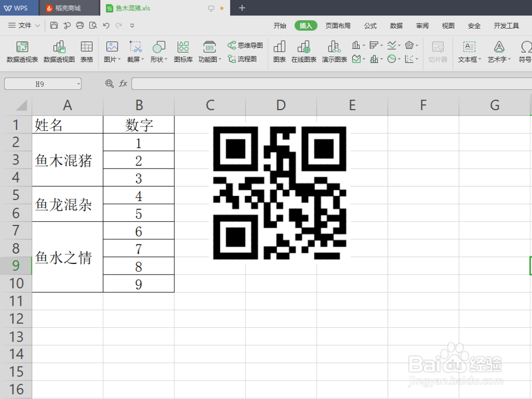
Task: Click the Redo arrow icon
Action: coord(119,26)
